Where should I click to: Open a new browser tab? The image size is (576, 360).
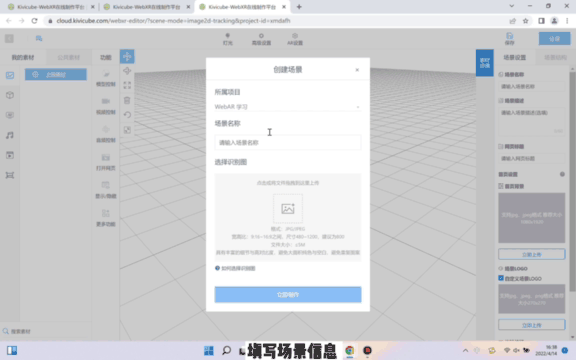(x=299, y=7)
